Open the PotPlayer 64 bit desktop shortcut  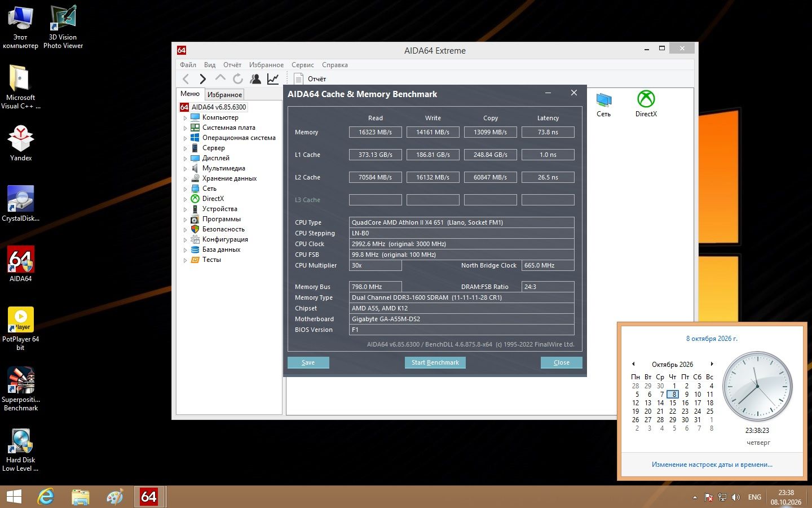pyautogui.click(x=21, y=329)
